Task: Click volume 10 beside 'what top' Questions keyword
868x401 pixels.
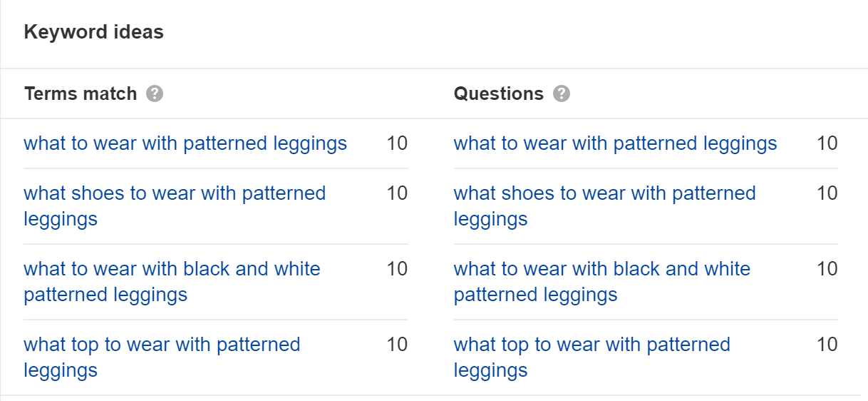Action: click(827, 345)
